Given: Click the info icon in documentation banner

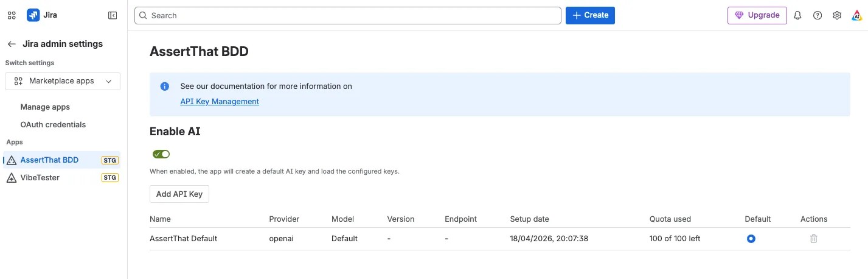Looking at the screenshot, I should (165, 87).
